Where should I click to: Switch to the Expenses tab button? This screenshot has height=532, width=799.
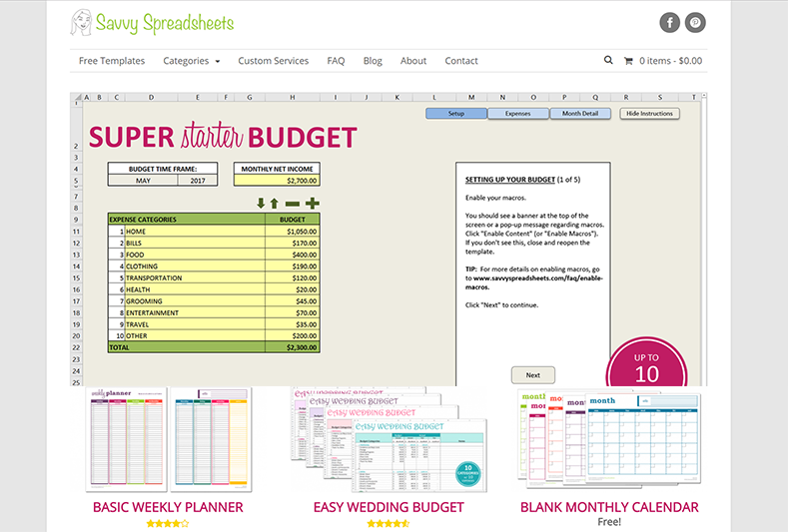[518, 114]
